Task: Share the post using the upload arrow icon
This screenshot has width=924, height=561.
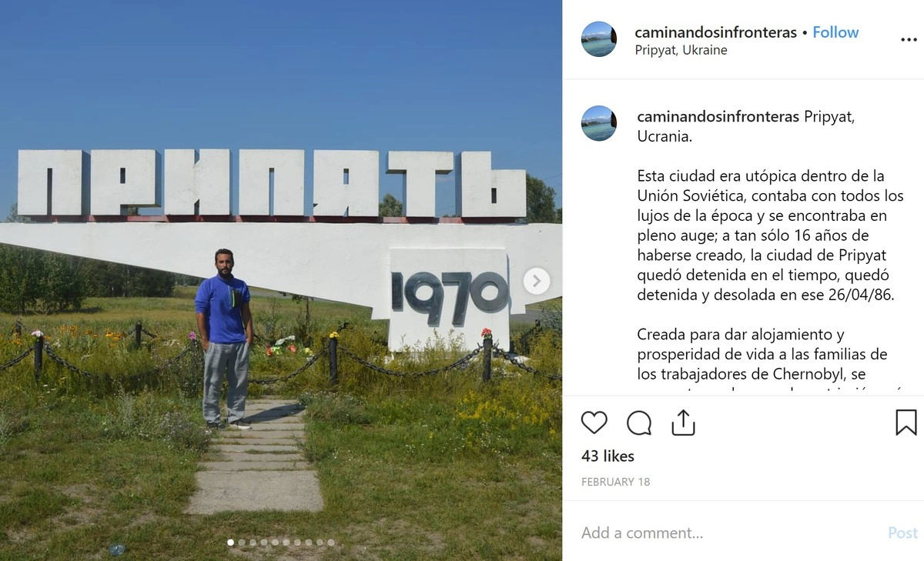Action: [x=684, y=422]
